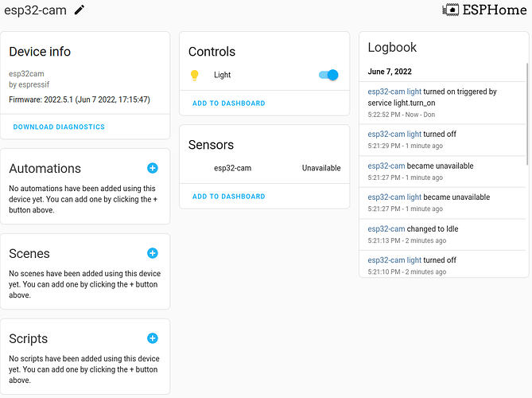Image resolution: width=532 pixels, height=398 pixels.
Task: Open esp32-cam light link at 5:21:10 PM entry
Action: pos(394,260)
